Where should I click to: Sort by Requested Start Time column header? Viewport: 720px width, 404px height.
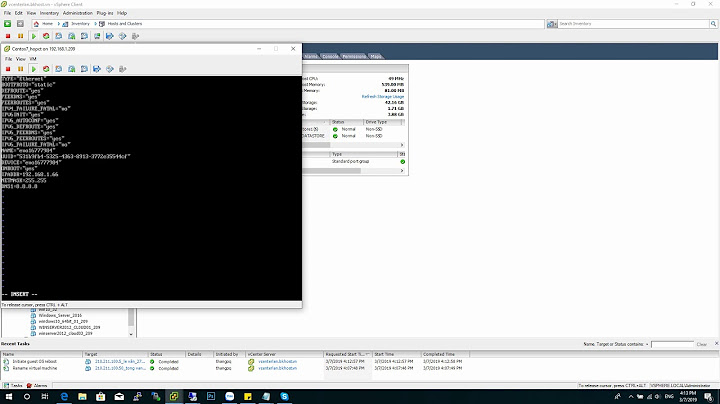click(348, 354)
